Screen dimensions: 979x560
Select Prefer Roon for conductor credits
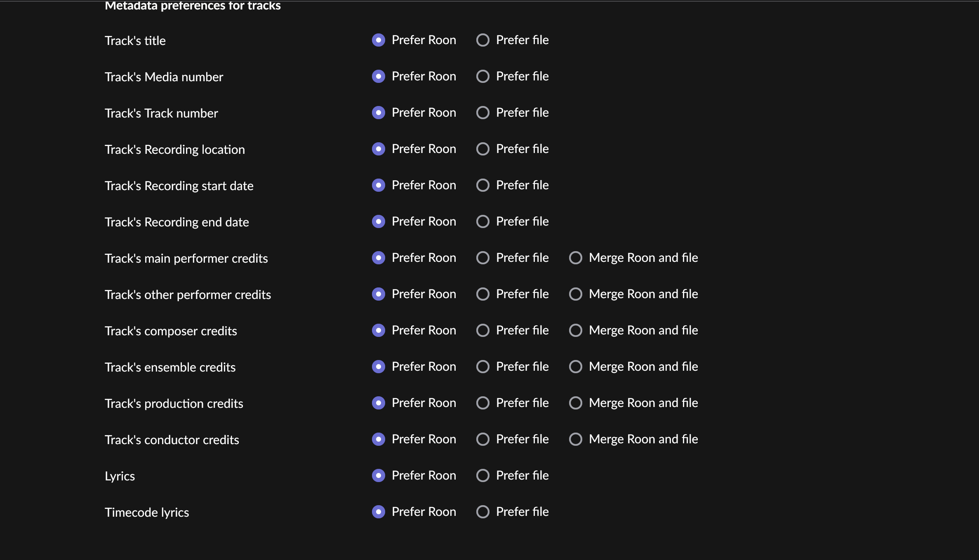click(379, 439)
